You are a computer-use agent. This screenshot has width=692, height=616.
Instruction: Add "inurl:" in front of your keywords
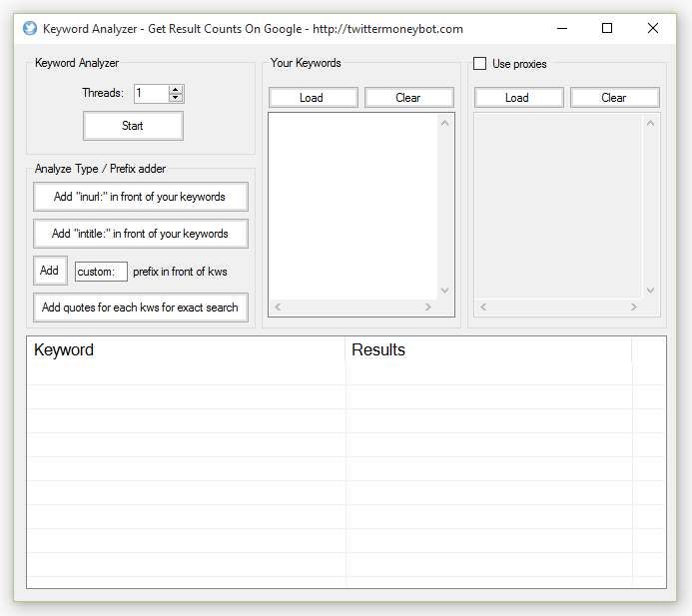(x=141, y=197)
